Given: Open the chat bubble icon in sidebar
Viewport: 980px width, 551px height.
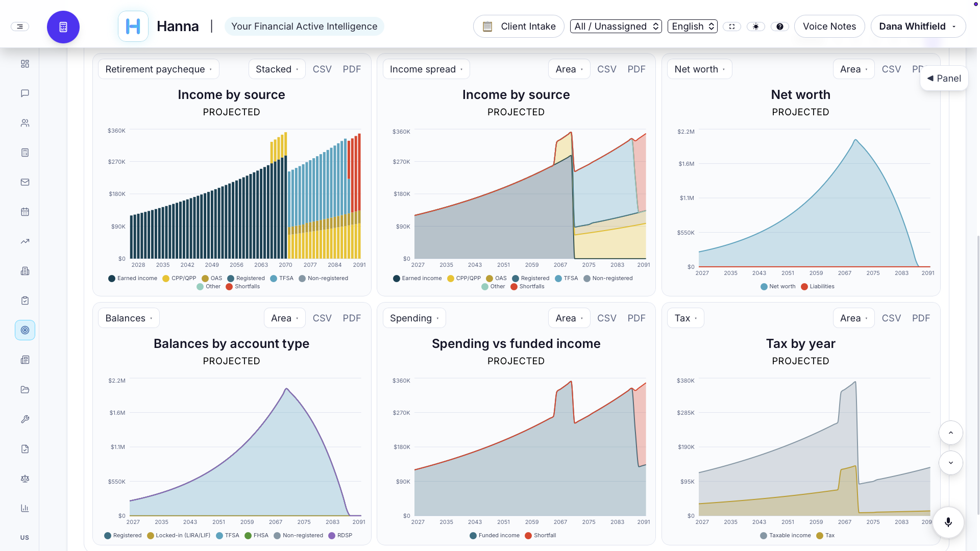Looking at the screenshot, I should 25,93.
